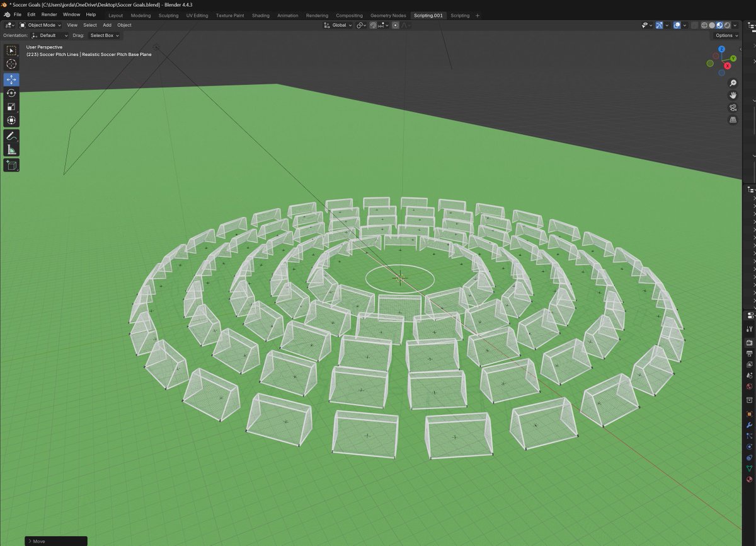Open the Object Constraints properties tab
756x546 pixels.
(750, 458)
